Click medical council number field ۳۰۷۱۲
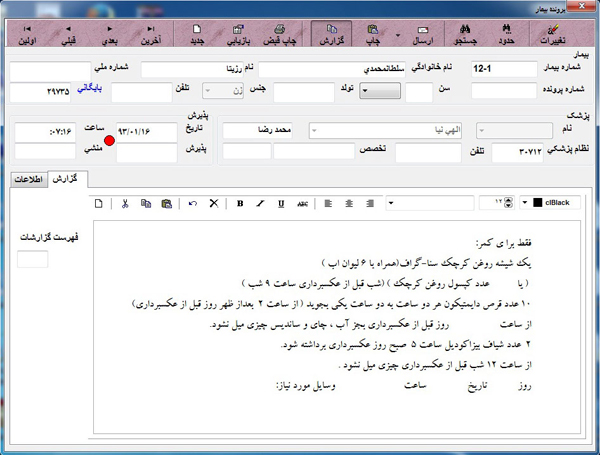The image size is (600, 455). pyautogui.click(x=517, y=152)
